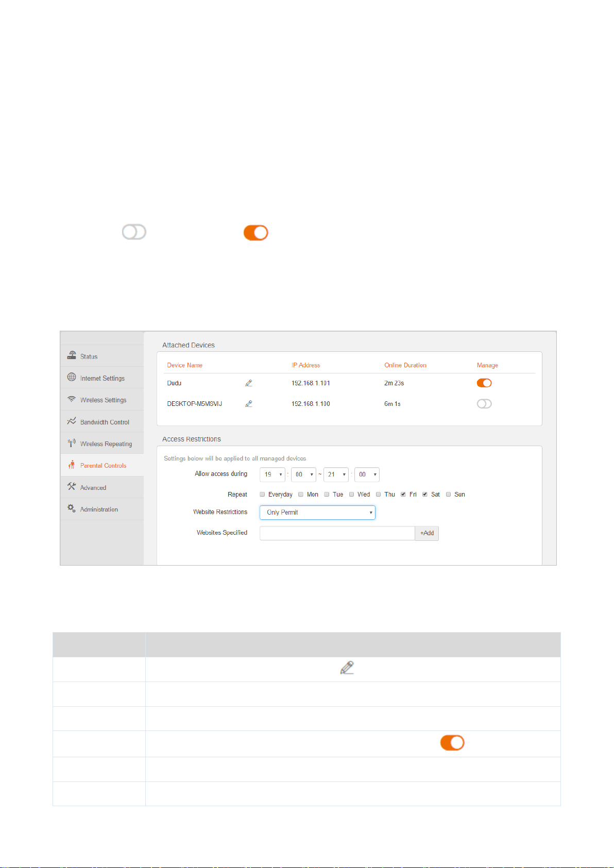Tick the Sun checkbox

[448, 494]
